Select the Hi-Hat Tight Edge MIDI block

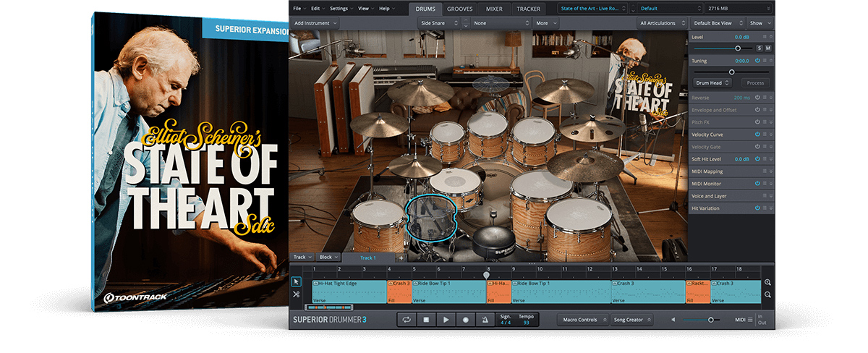[349, 292]
